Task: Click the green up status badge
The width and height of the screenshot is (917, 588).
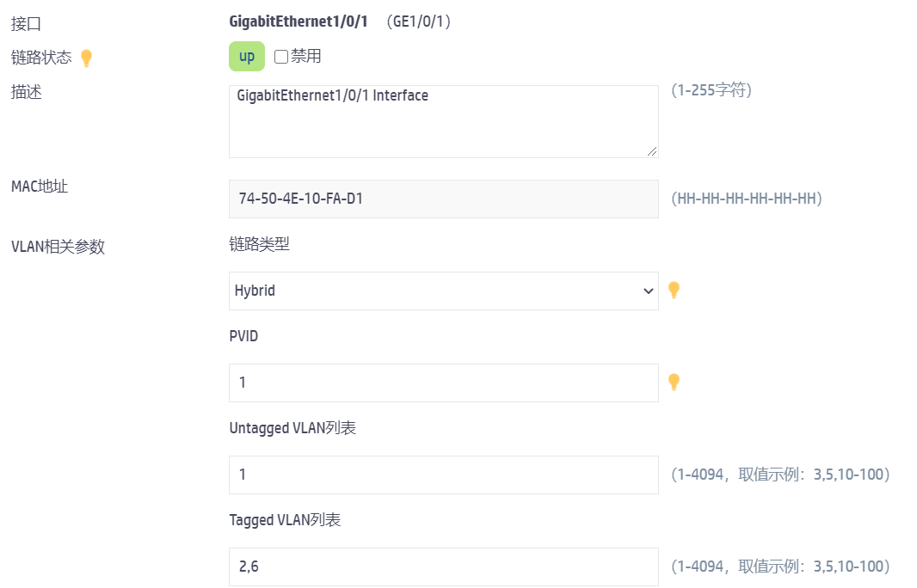Action: tap(247, 57)
